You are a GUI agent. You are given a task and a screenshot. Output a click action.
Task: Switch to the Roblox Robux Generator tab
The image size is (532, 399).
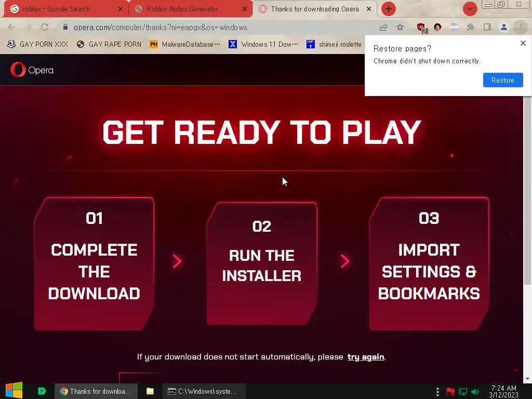point(190,9)
